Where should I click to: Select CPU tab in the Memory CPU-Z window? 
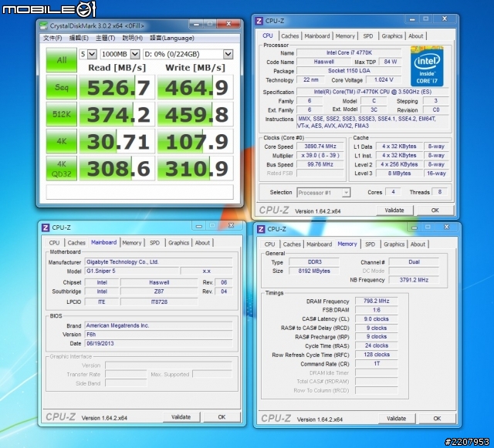(x=269, y=244)
